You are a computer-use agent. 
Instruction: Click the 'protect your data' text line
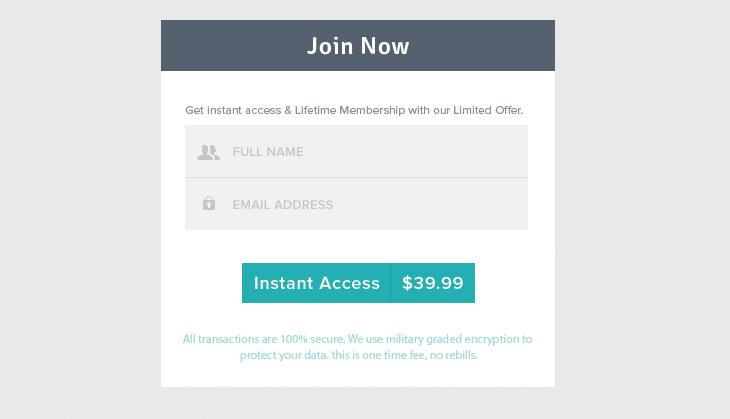358,355
